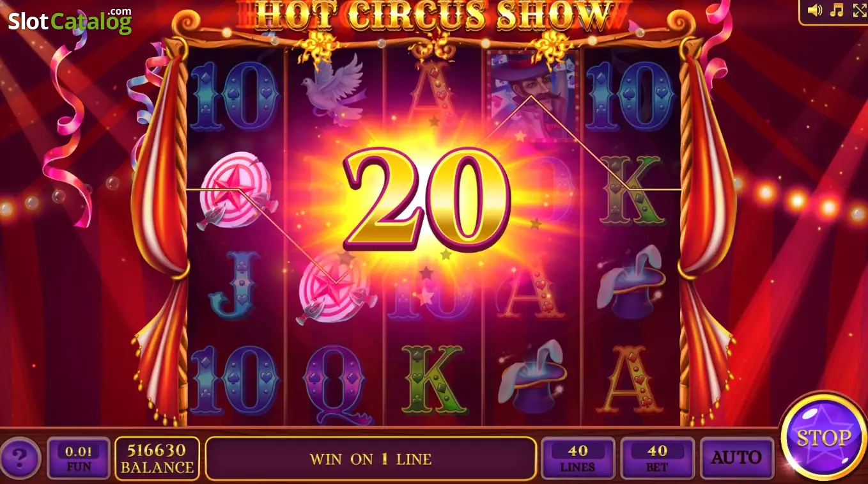Toggle music with the note icon
The image size is (868, 484).
coord(837,10)
